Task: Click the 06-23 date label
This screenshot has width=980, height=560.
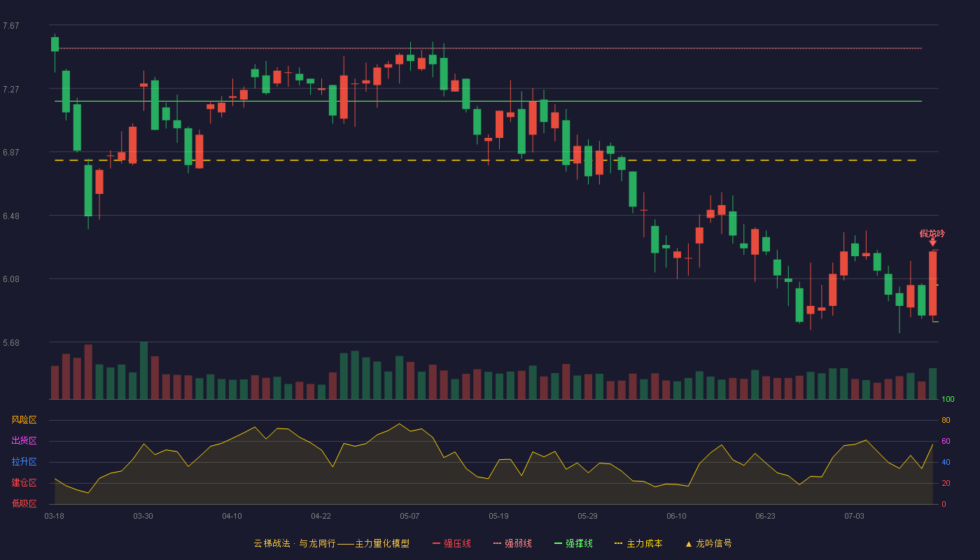Action: (x=765, y=516)
